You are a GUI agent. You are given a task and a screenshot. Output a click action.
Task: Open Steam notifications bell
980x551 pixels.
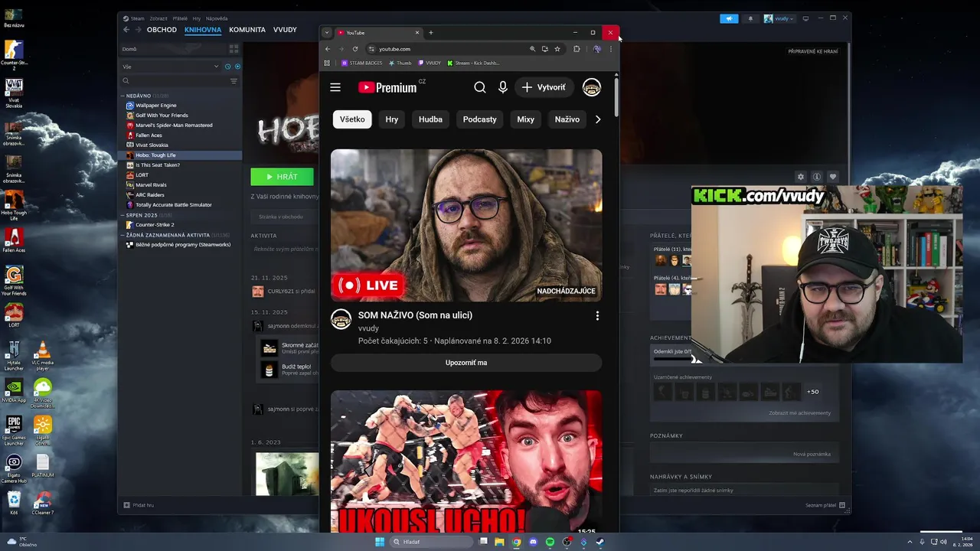[x=750, y=18]
